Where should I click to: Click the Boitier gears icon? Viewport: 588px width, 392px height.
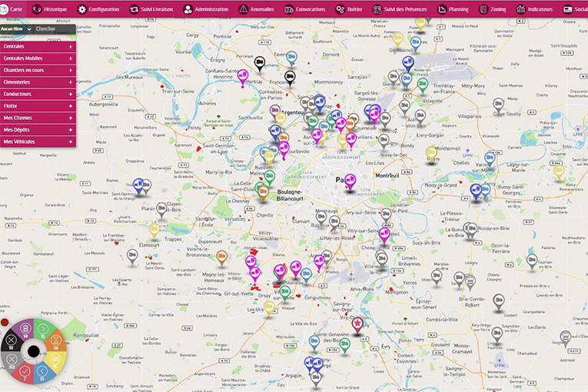point(341,9)
